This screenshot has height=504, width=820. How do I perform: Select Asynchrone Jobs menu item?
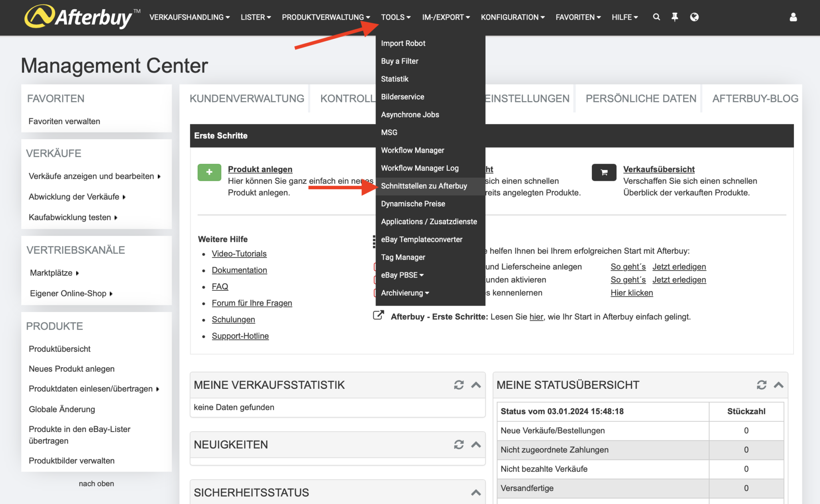[430, 114]
